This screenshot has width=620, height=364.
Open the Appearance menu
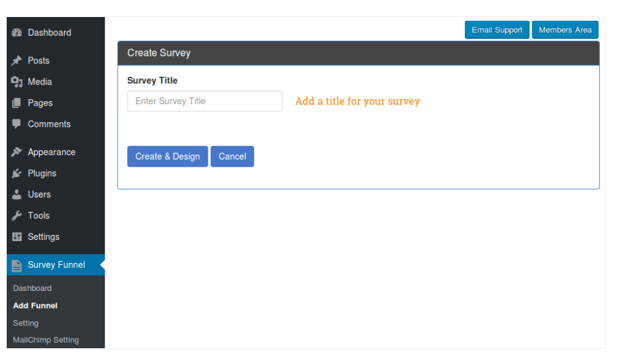[x=56, y=152]
